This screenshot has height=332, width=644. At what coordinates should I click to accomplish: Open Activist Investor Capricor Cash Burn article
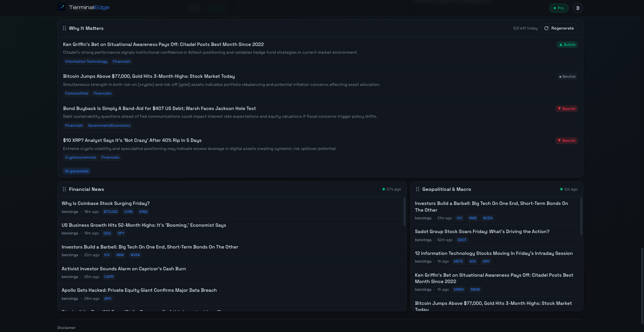pyautogui.click(x=124, y=269)
